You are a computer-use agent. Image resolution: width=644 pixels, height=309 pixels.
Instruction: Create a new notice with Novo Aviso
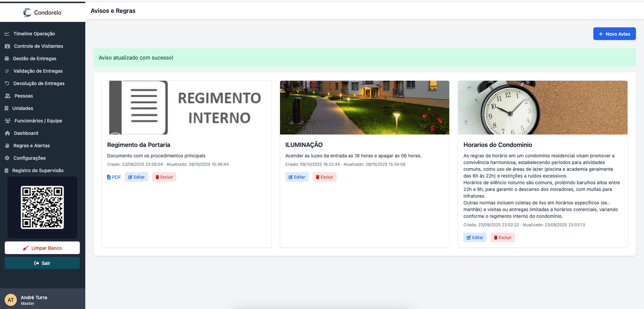[x=614, y=34]
